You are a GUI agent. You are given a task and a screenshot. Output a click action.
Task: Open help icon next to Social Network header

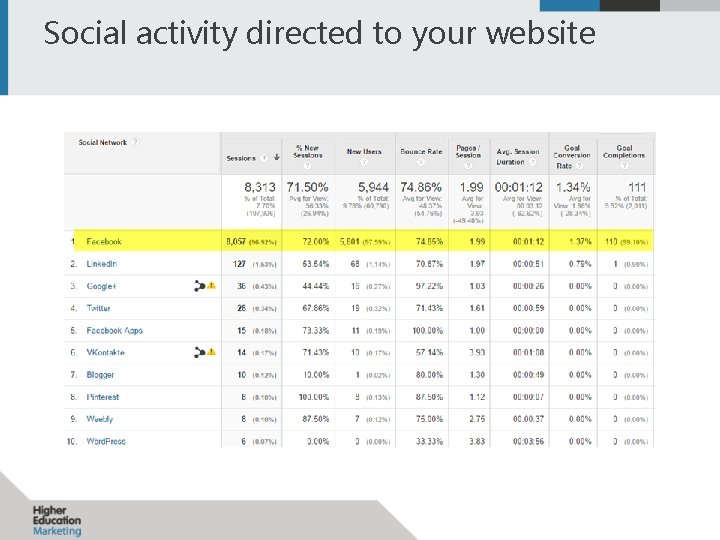click(x=135, y=142)
